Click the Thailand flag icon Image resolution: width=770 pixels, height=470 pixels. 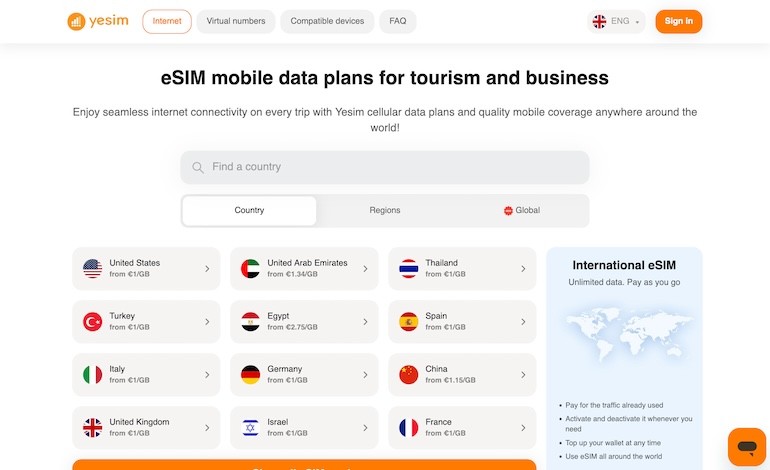[408, 268]
